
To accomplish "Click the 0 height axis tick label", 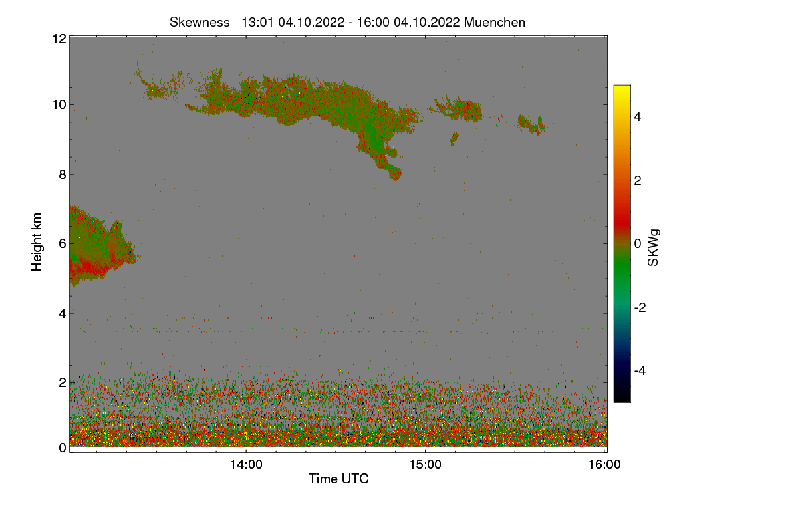I will coord(63,448).
